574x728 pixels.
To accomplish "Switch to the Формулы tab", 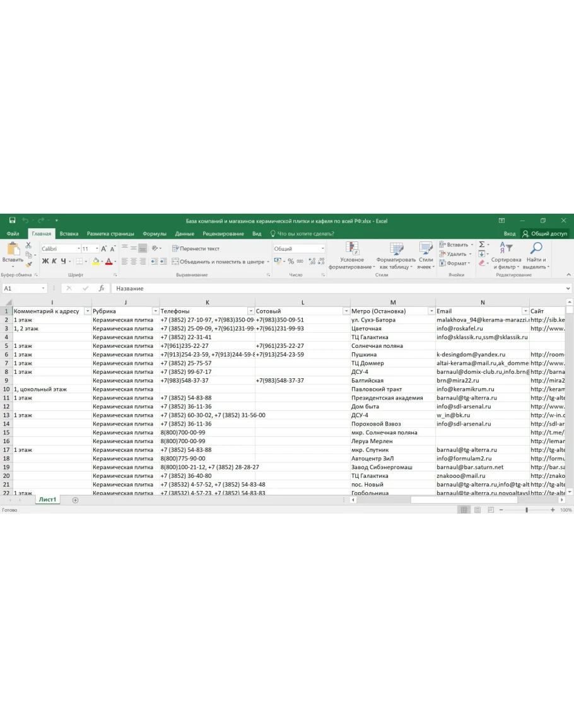I will coord(155,234).
